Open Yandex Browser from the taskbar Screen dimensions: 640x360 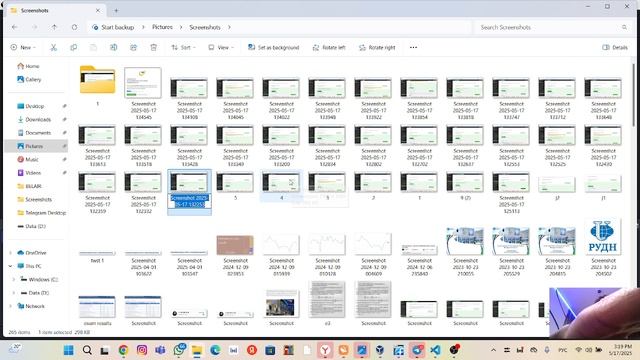tap(325, 350)
